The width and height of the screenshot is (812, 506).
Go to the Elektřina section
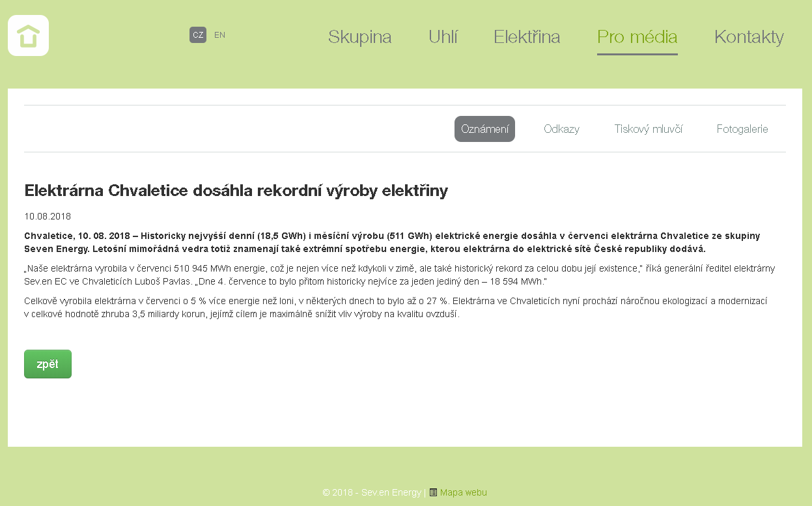(527, 37)
